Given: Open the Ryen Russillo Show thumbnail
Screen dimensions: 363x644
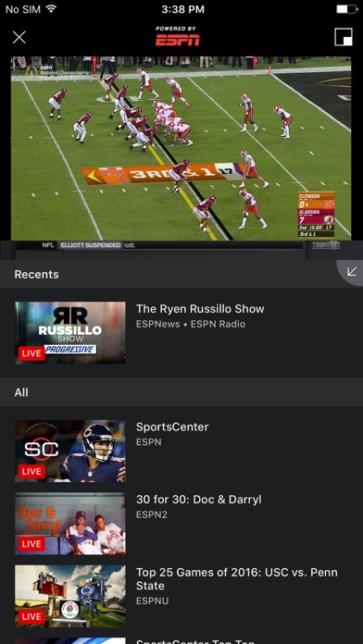Looking at the screenshot, I should click(70, 333).
